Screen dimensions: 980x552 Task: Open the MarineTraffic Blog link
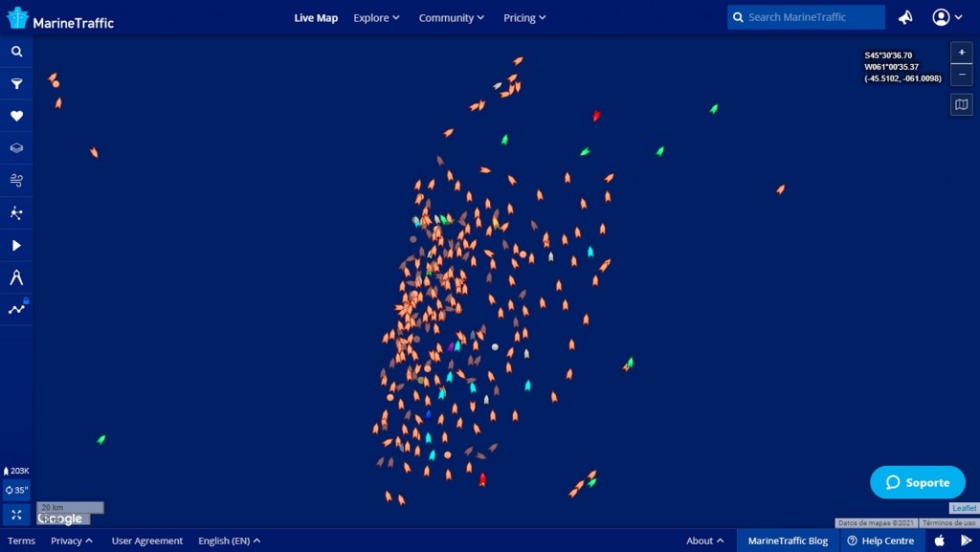788,541
